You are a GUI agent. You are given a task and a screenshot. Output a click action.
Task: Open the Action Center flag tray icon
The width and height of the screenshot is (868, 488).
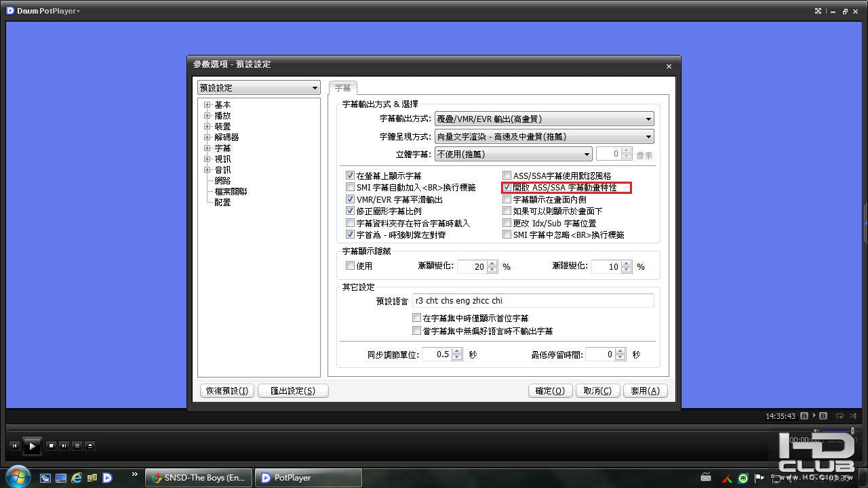coord(759,478)
